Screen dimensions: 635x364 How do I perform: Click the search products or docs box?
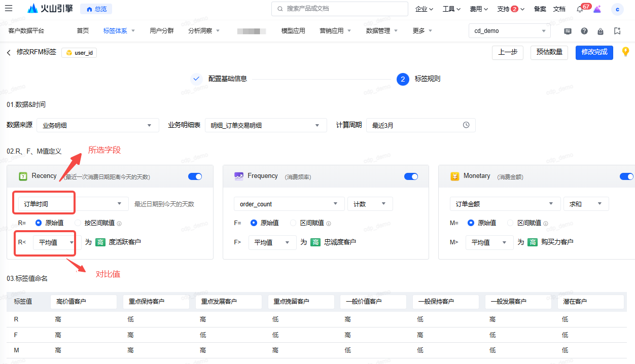point(340,9)
